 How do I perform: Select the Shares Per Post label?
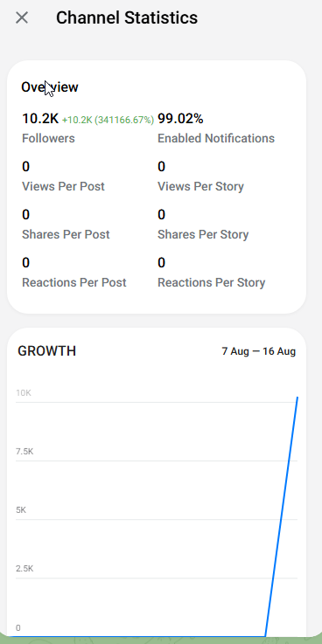coord(66,234)
